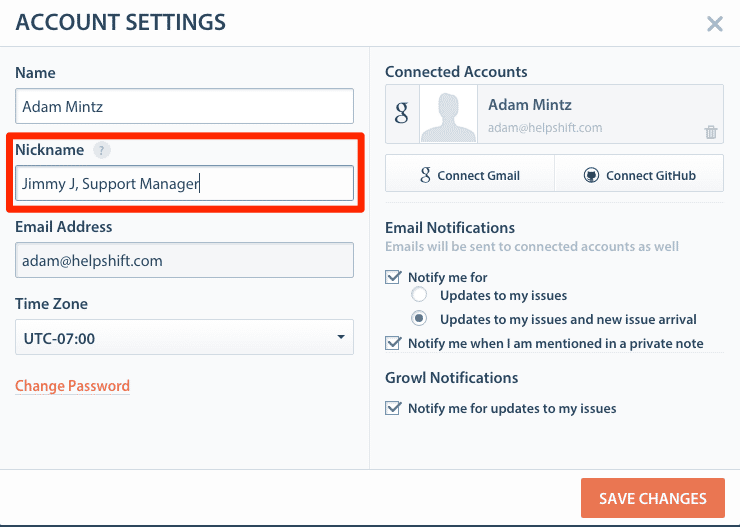
Task: Select 'Updates to my issues and new issue arrival'
Action: (420, 319)
